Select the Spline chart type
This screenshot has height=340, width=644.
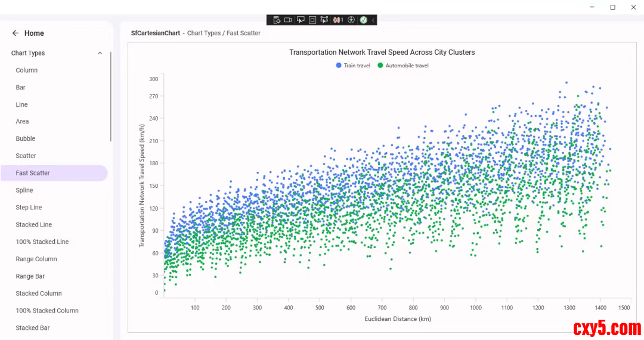pos(24,190)
